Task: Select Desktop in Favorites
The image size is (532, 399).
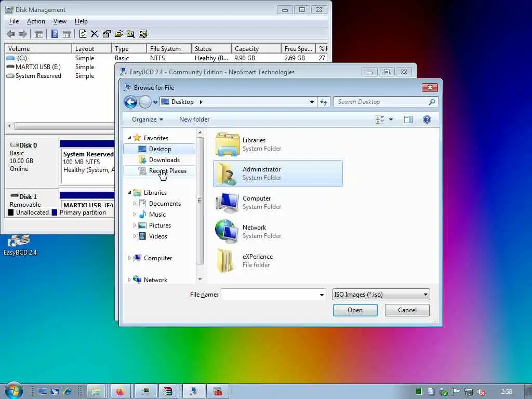Action: 159,149
